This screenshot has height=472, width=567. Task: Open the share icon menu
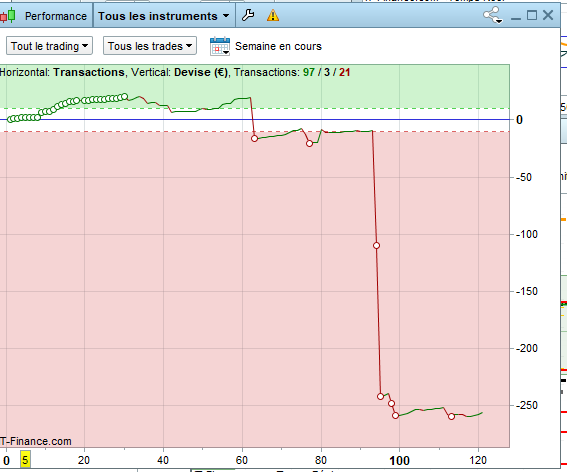click(x=493, y=15)
